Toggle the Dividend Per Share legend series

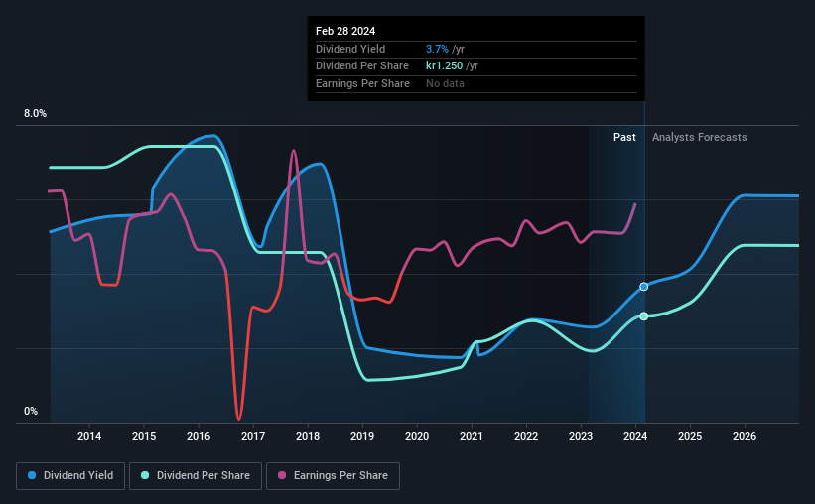click(x=196, y=476)
